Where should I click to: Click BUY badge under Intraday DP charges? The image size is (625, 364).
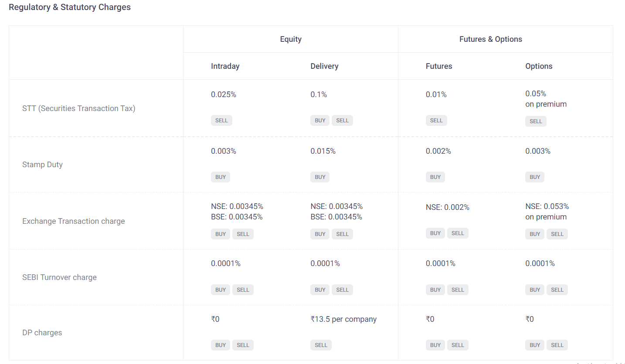[x=221, y=345]
